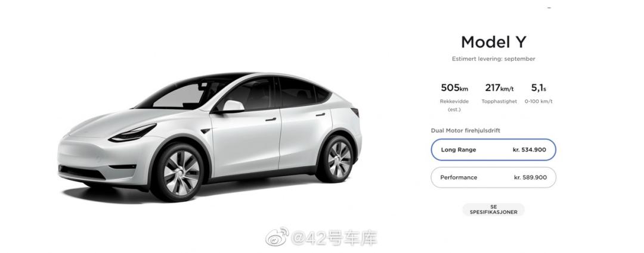Screen dimensions: 644x253
Task: Click the car's headlight
Action: click(132, 133)
